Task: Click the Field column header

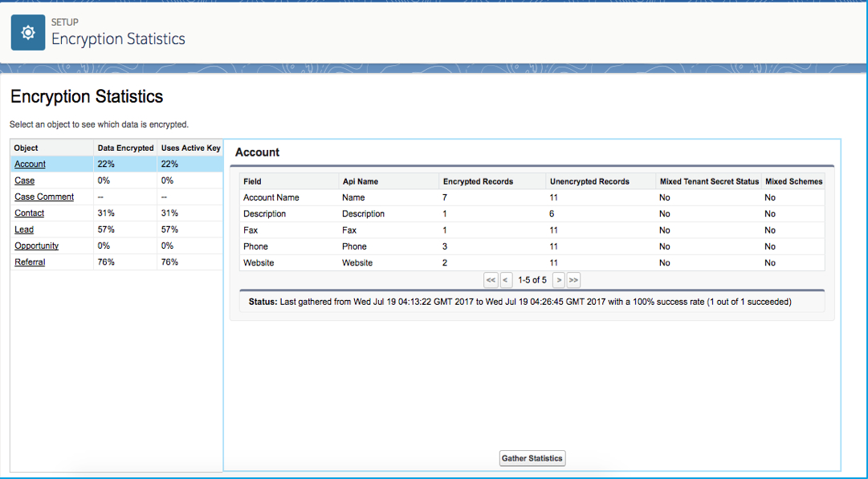Action: click(289, 181)
